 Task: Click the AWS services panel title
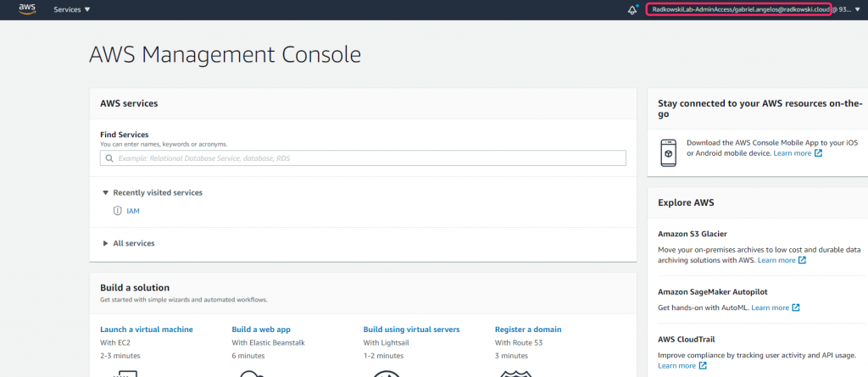click(129, 103)
